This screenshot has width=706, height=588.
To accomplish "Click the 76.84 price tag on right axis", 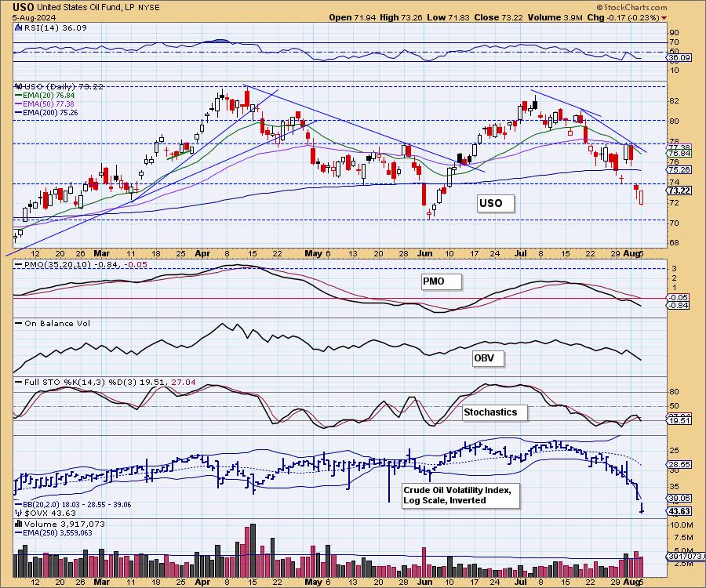I will [679, 154].
